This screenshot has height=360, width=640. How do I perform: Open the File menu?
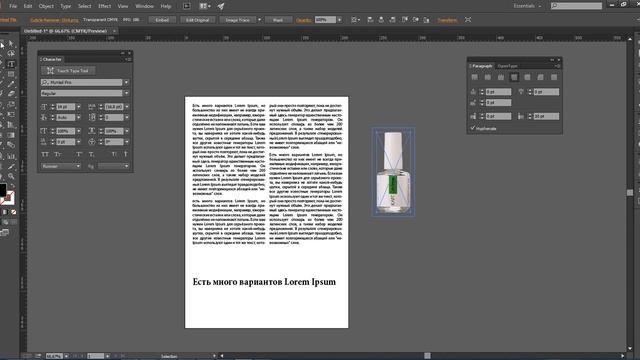[x=13, y=6]
